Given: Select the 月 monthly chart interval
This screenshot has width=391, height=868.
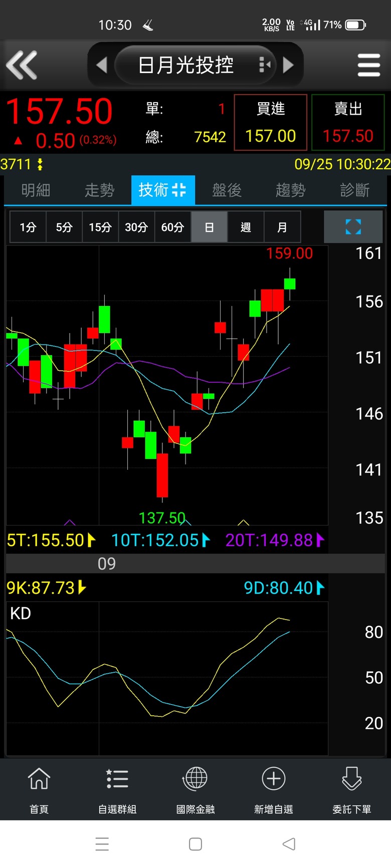Looking at the screenshot, I should [282, 227].
